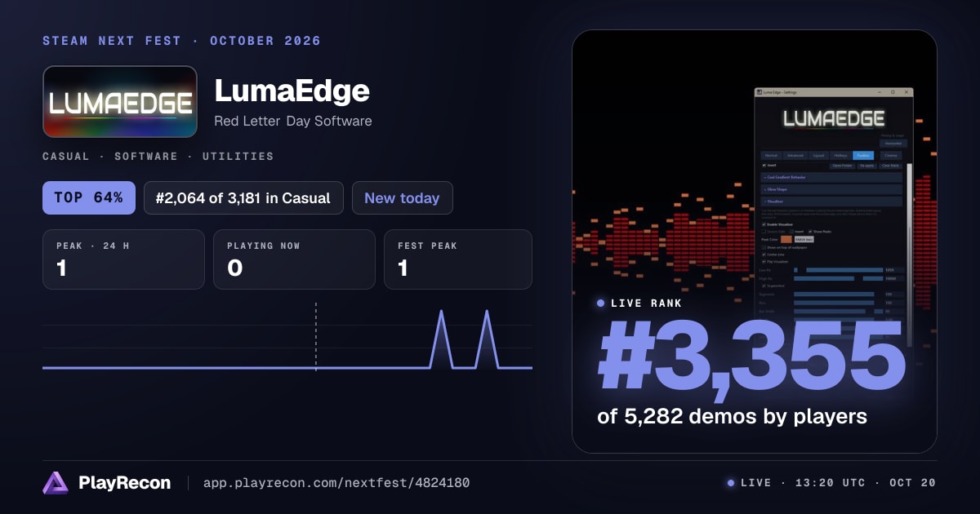Toggle the Enable Visualizer checkbox
Viewport: 980px width, 514px height.
pyautogui.click(x=764, y=224)
